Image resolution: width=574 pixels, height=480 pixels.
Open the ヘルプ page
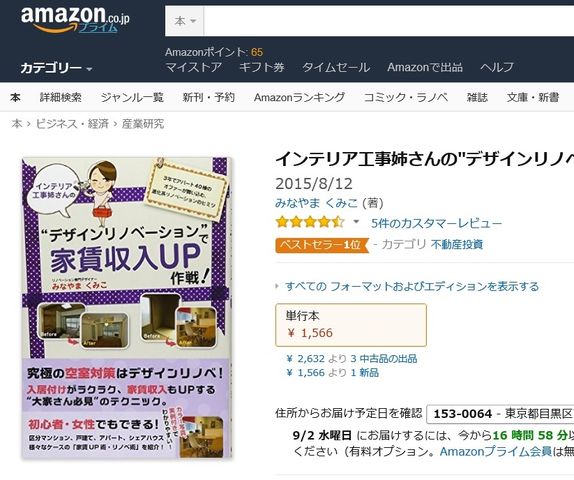pyautogui.click(x=497, y=67)
